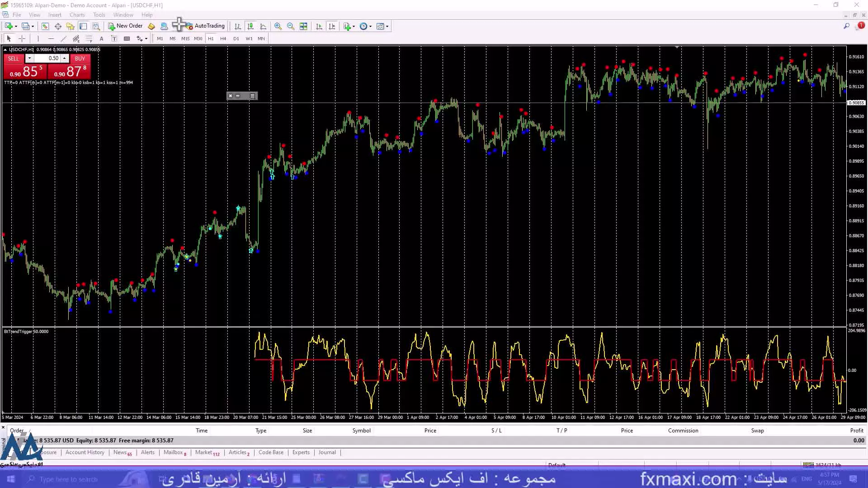Image resolution: width=868 pixels, height=488 pixels.
Task: Click the zoom in magnifier icon
Action: point(278,26)
